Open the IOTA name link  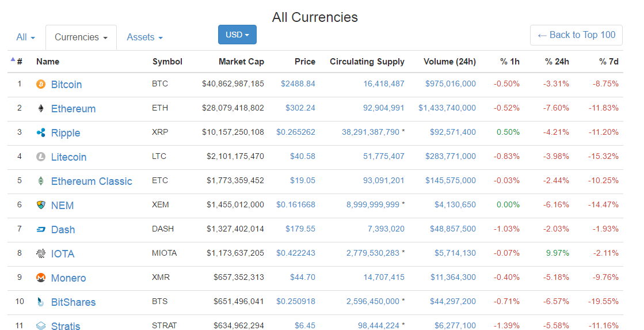pos(63,254)
